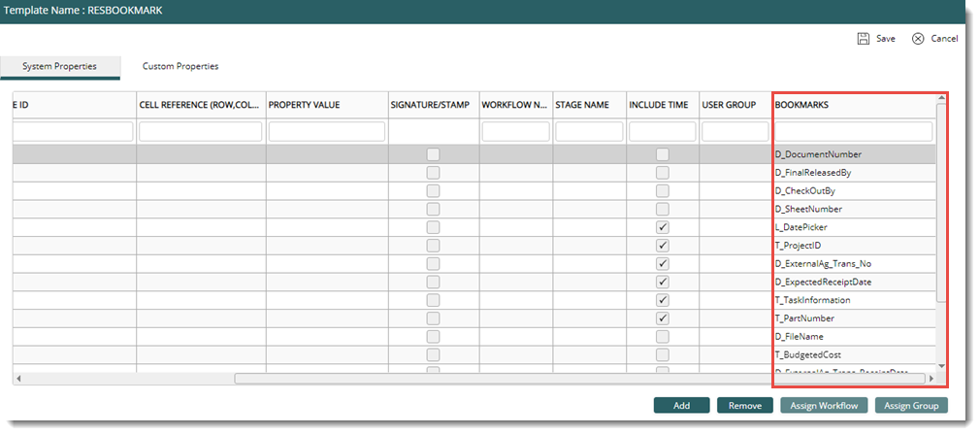Click the vertical scrollbar up arrow
980x435 pixels.
click(x=942, y=98)
